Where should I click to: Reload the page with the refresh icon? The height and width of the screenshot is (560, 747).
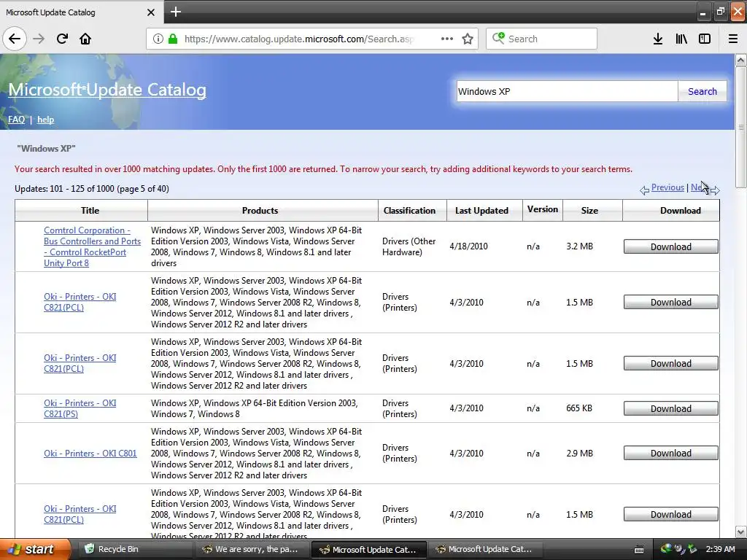tap(62, 39)
